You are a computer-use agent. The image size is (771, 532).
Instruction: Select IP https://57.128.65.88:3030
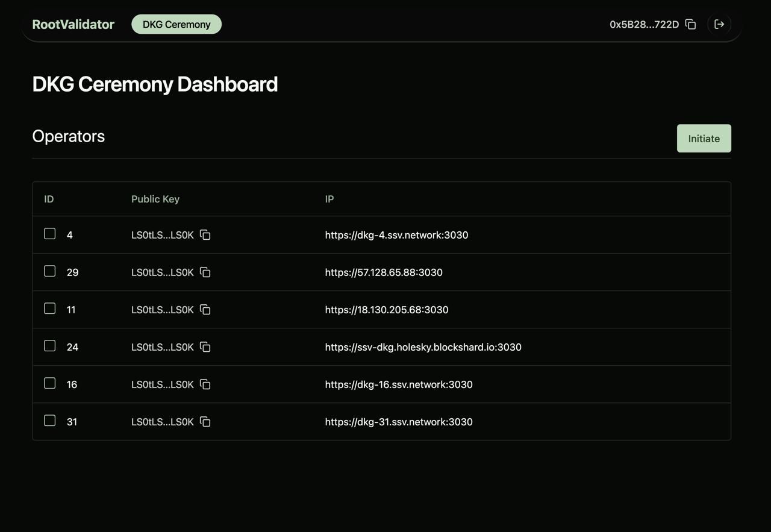point(384,272)
